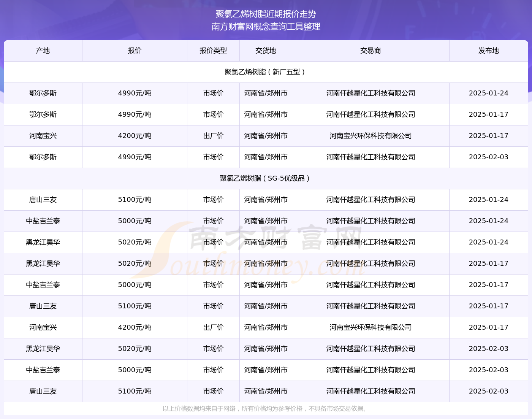Click 河南宝兴环保科技有限公司 in the SG-5优级品 section
This screenshot has width=532, height=419.
(370, 327)
